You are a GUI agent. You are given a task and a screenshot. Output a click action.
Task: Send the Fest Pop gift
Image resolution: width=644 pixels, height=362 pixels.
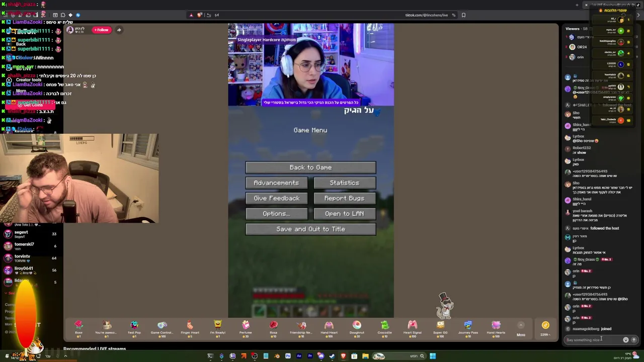tap(134, 328)
